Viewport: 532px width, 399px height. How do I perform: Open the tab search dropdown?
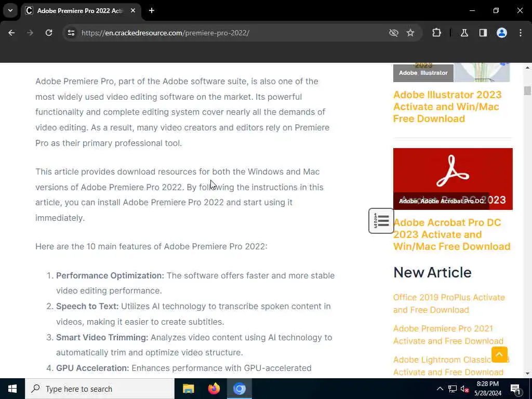pyautogui.click(x=10, y=10)
